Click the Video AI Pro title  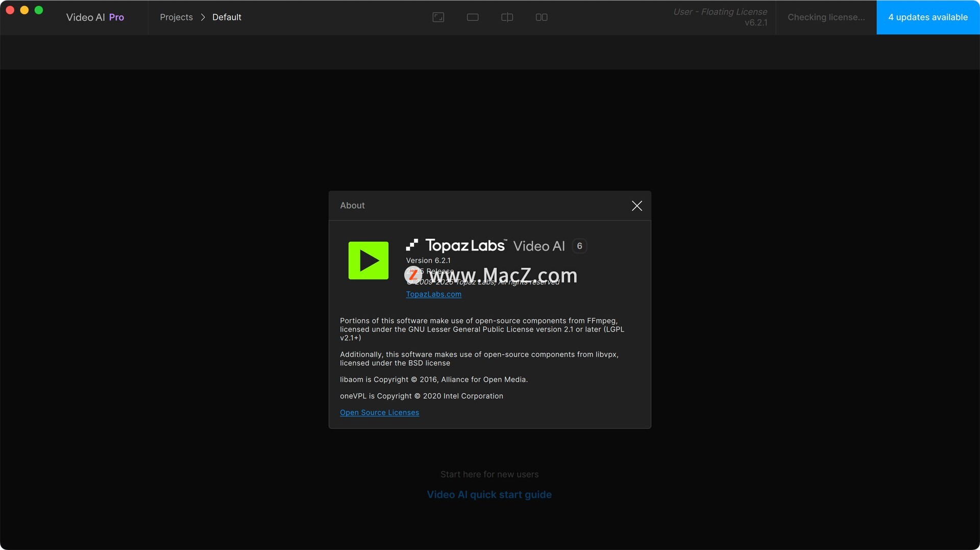95,17
